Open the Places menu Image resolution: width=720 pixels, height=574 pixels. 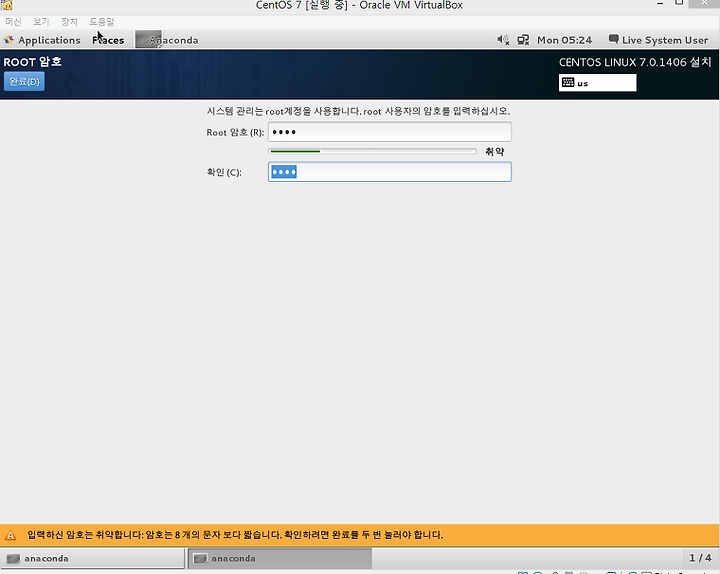click(x=108, y=40)
